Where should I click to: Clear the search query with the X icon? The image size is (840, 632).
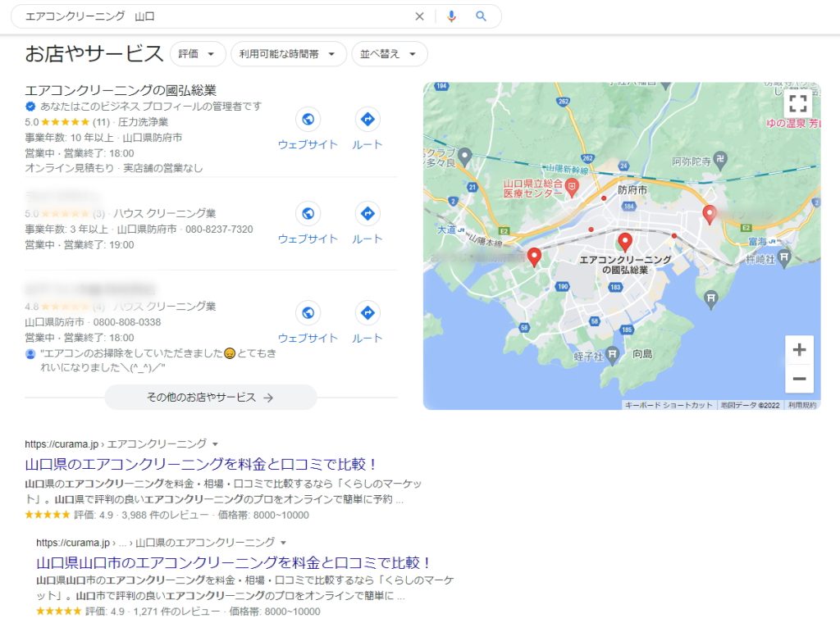419,16
